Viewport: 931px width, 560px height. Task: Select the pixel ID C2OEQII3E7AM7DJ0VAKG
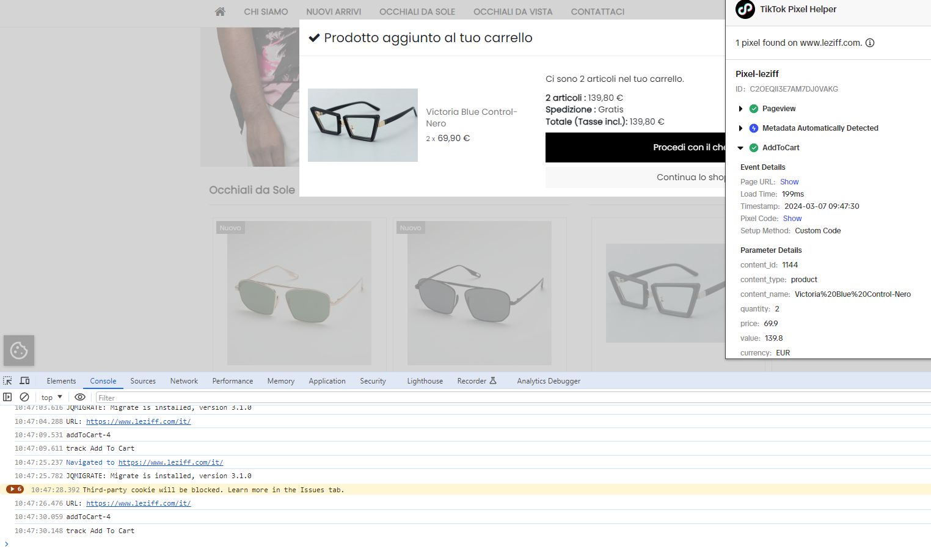[794, 89]
